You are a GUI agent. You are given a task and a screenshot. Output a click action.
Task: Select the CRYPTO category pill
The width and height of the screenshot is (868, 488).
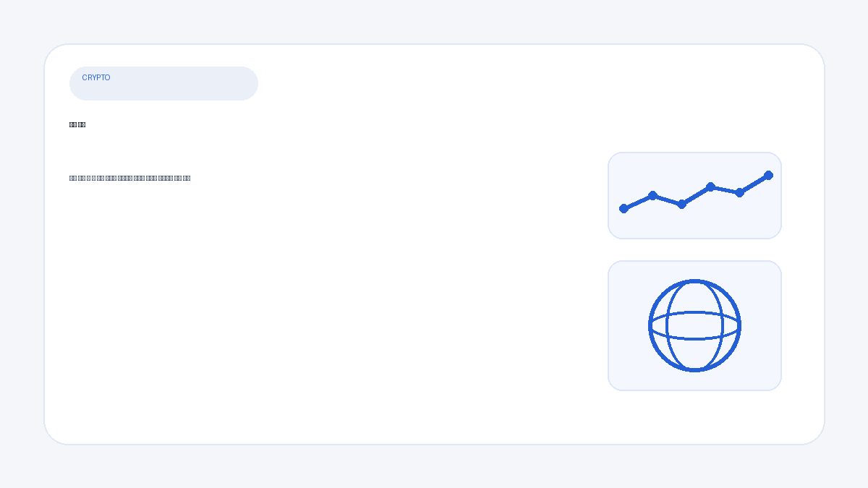pos(163,84)
